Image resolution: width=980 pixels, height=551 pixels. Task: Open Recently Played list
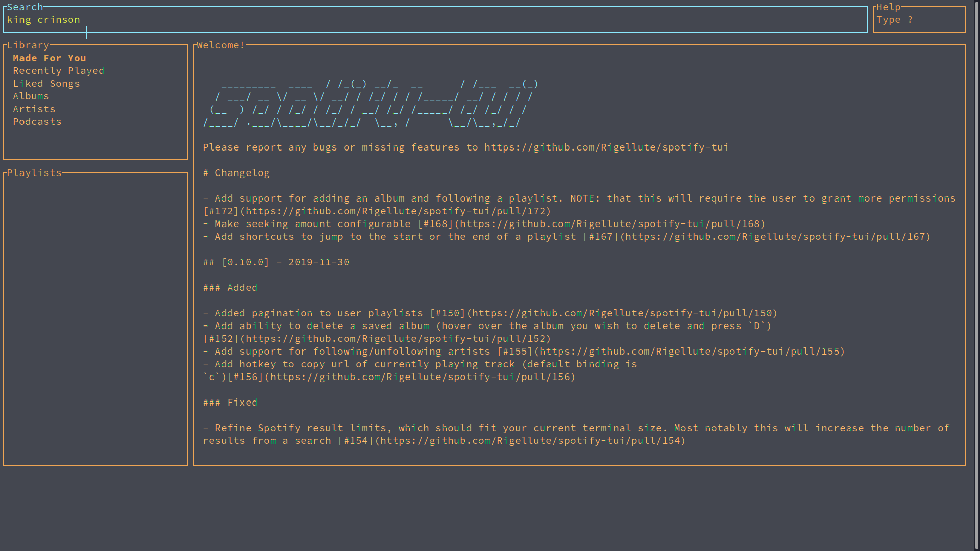58,71
